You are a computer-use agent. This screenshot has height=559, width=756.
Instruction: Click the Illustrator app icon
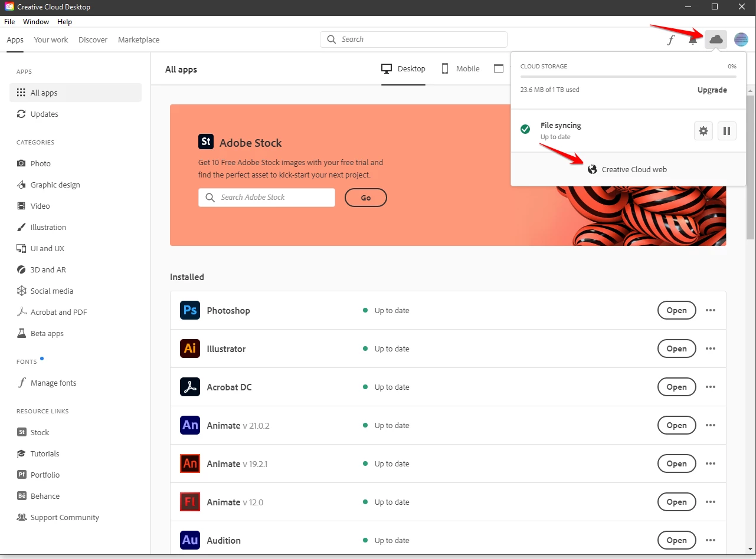[190, 348]
